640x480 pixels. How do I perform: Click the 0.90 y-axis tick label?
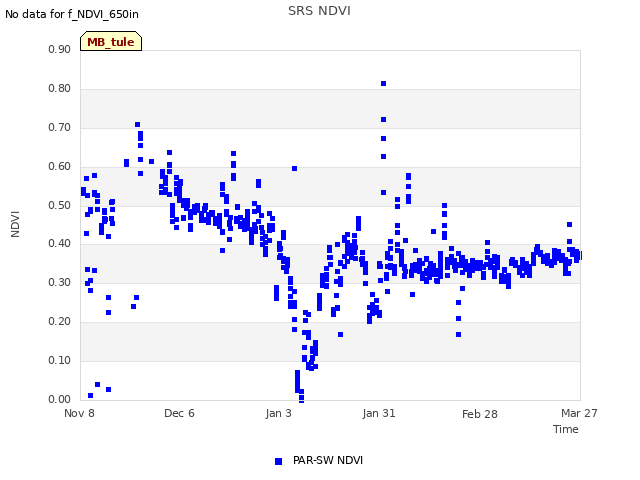[x=60, y=49]
